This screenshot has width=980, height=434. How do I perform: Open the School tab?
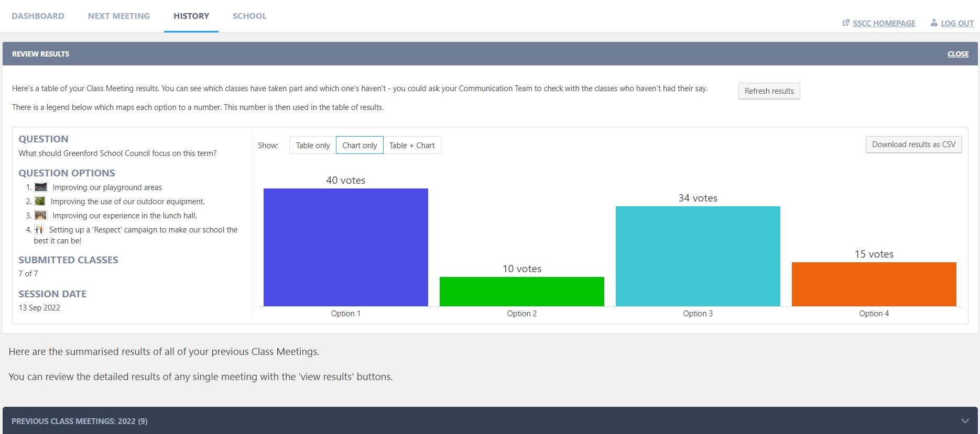pos(249,16)
